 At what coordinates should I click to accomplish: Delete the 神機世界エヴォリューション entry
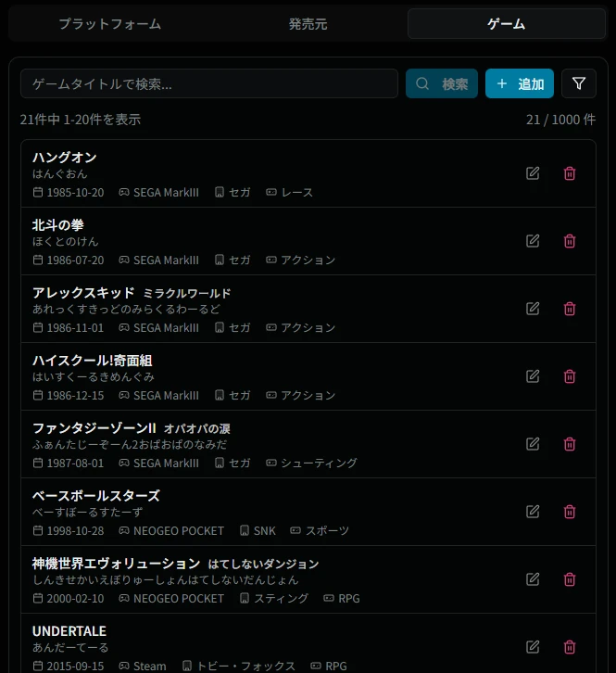click(570, 579)
